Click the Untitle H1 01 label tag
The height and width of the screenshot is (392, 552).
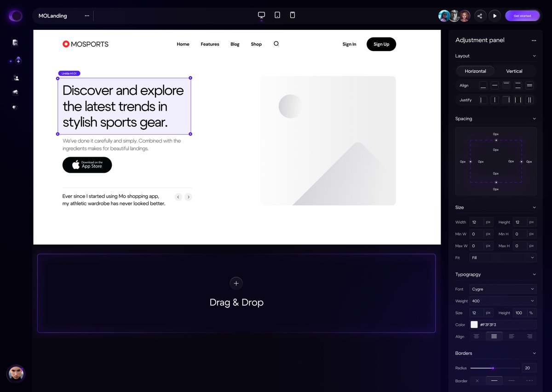pos(69,73)
